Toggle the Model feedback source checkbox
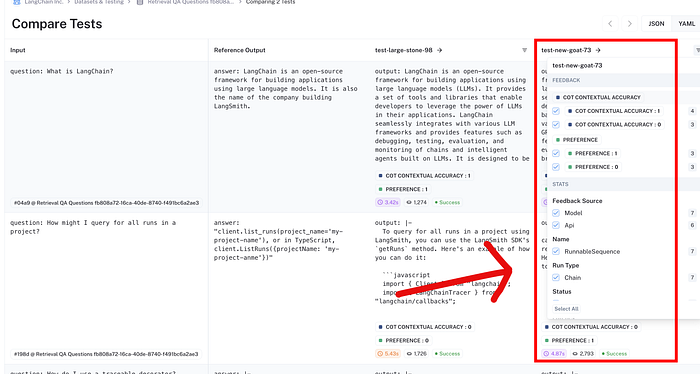This screenshot has width=700, height=374. 556,213
